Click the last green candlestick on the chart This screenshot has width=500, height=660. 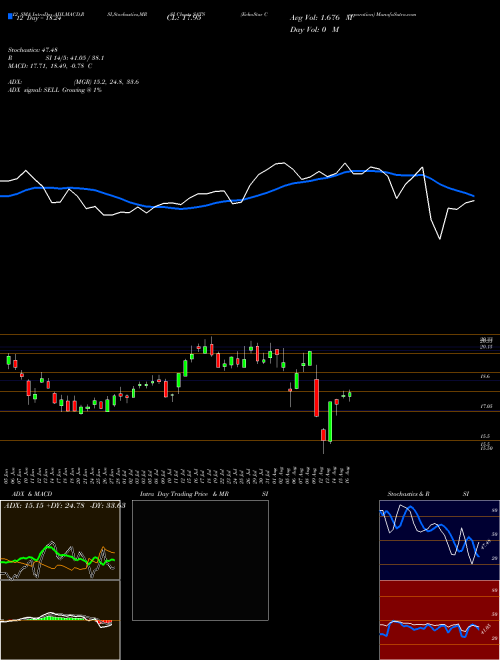pyautogui.click(x=350, y=394)
